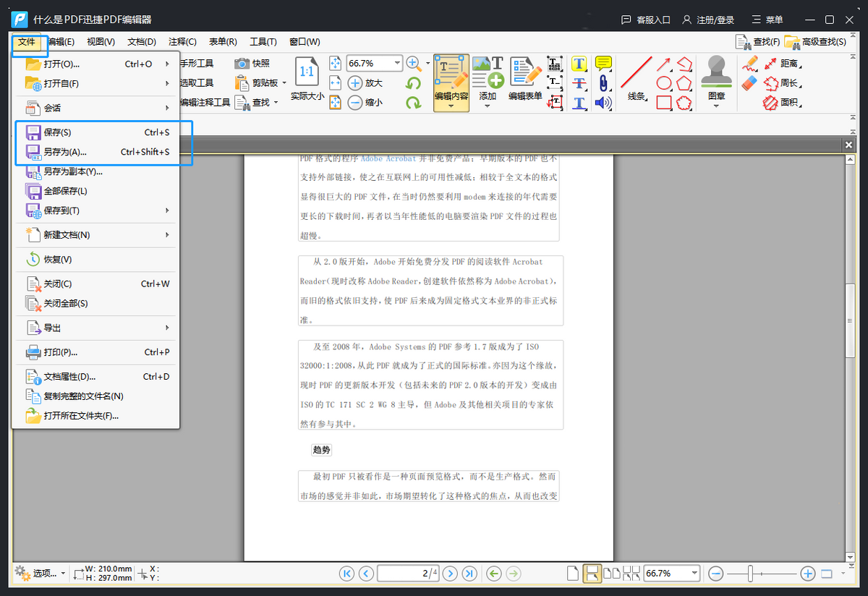Toggle two-page facing layout in status bar

[x=612, y=574]
